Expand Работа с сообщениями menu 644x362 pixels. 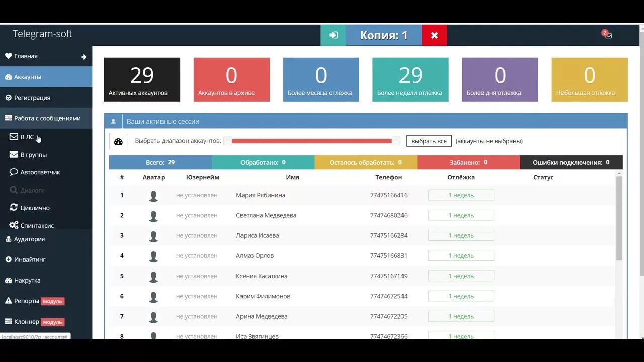tap(46, 118)
